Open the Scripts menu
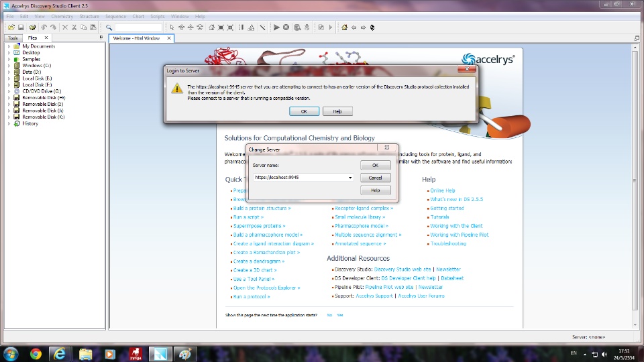 coord(157,16)
